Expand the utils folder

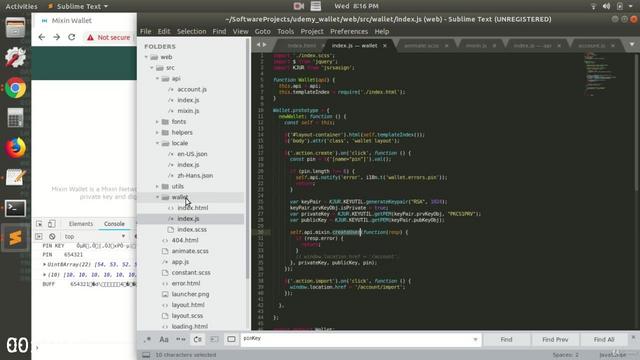pyautogui.click(x=157, y=186)
